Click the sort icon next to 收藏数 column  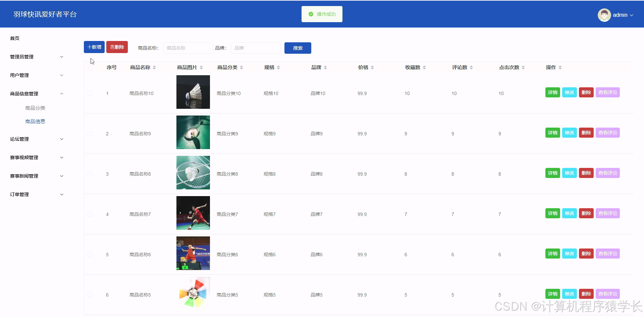[424, 67]
